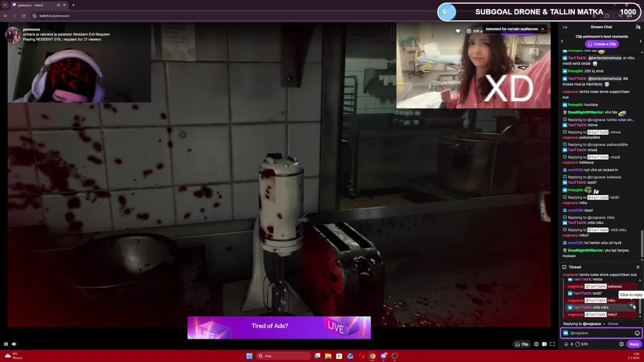
Task: Open the Opera browser taskbar icon
Action: point(361,356)
